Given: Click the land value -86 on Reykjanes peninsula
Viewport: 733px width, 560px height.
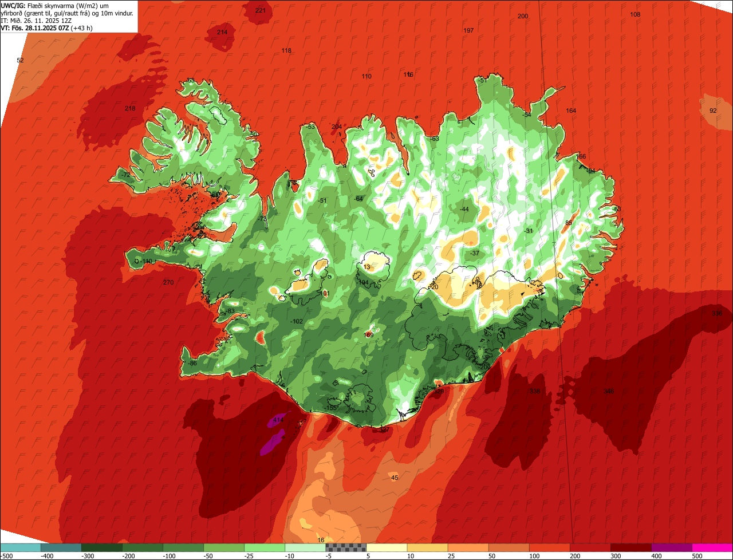Looking at the screenshot, I should 192,364.
